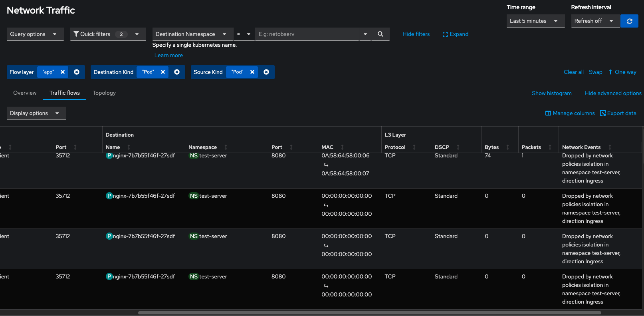The height and width of the screenshot is (316, 644).
Task: Focus the namespace filter text field
Action: [x=307, y=34]
